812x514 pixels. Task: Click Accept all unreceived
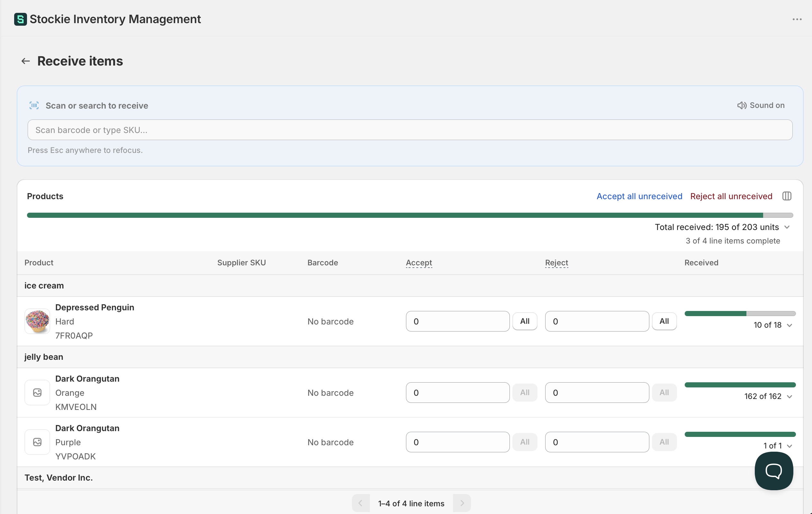[639, 196]
